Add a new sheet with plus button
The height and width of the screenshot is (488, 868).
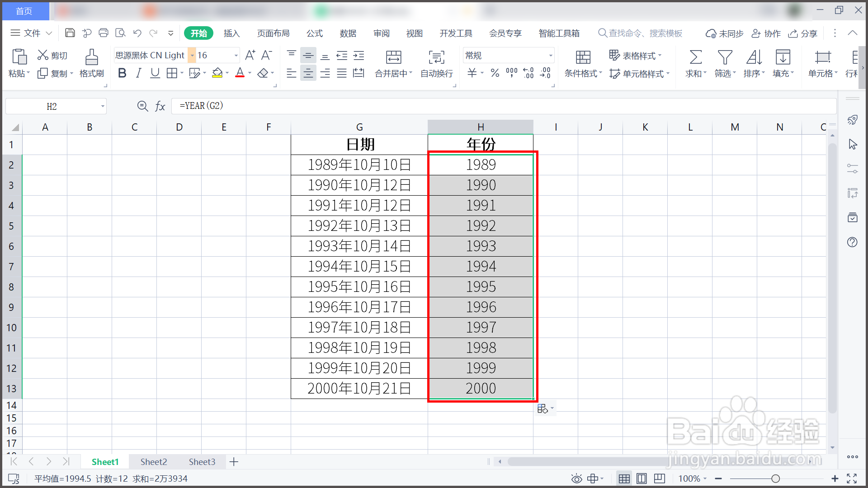click(234, 462)
